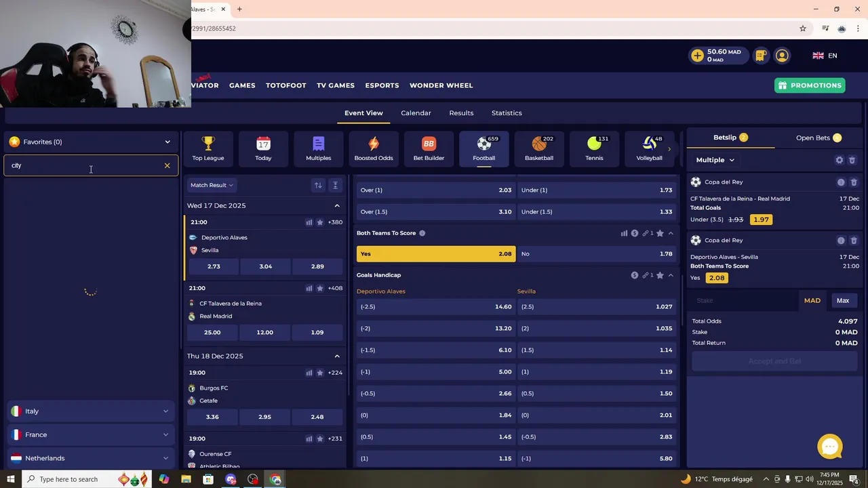This screenshot has height=488, width=868.
Task: Expand the Favorites (0) section
Action: click(91, 142)
